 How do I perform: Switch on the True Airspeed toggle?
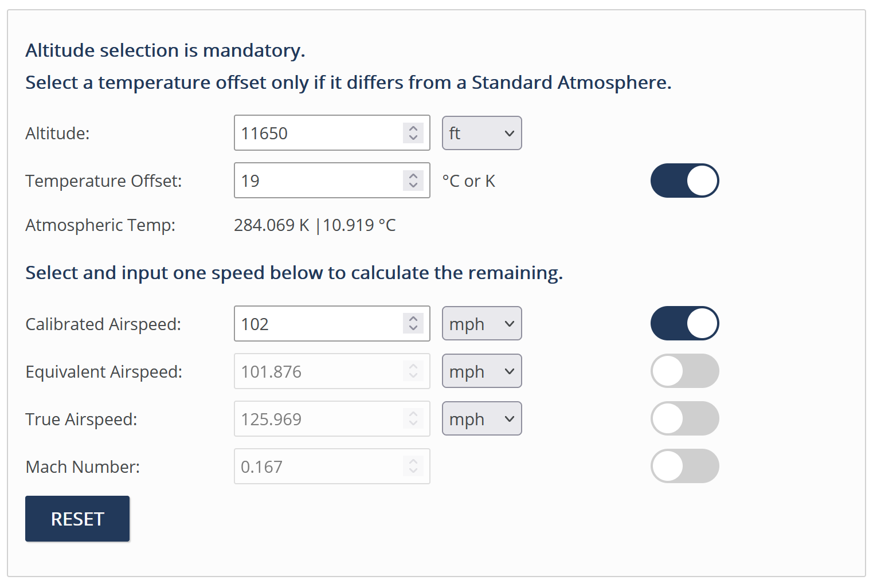click(685, 418)
